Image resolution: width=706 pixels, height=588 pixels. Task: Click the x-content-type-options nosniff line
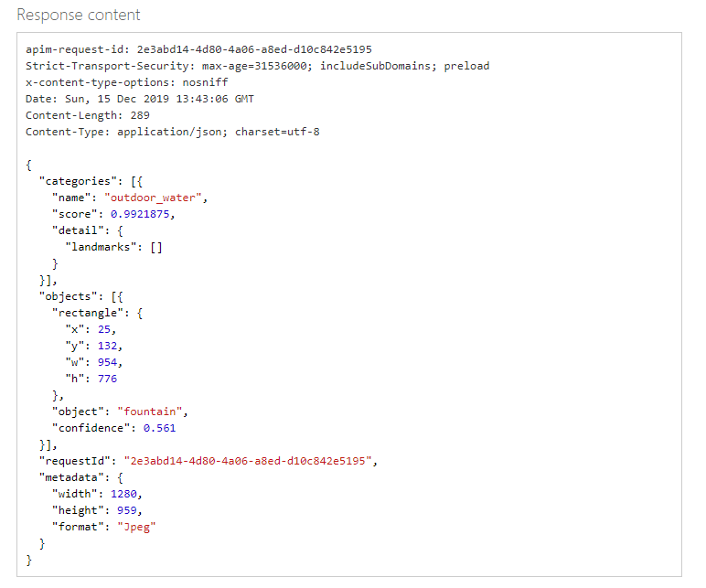(x=127, y=82)
